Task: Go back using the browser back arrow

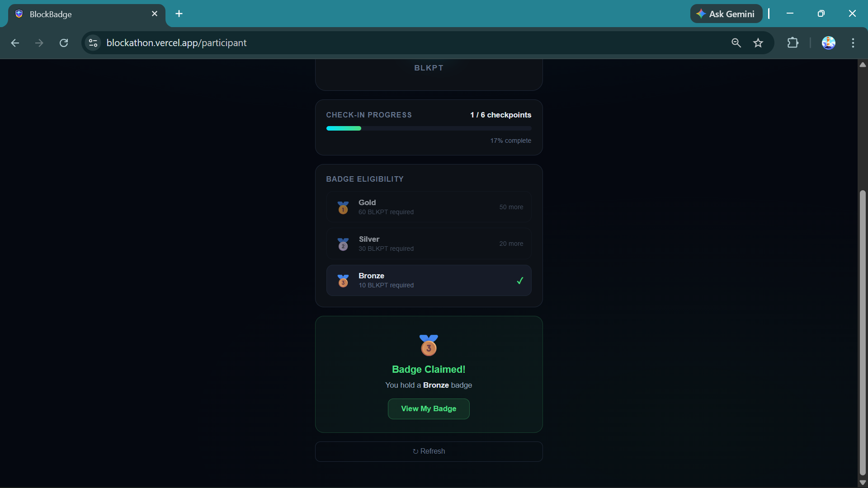Action: tap(15, 43)
